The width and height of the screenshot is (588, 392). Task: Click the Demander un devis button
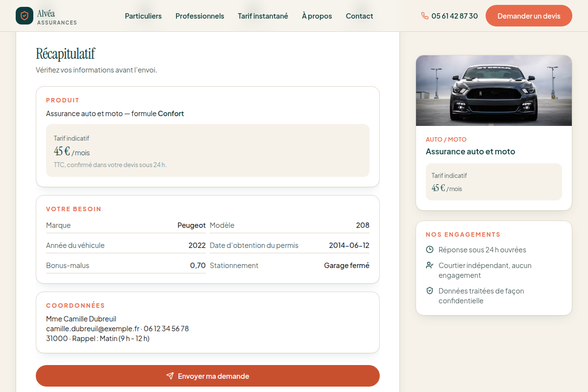click(529, 16)
